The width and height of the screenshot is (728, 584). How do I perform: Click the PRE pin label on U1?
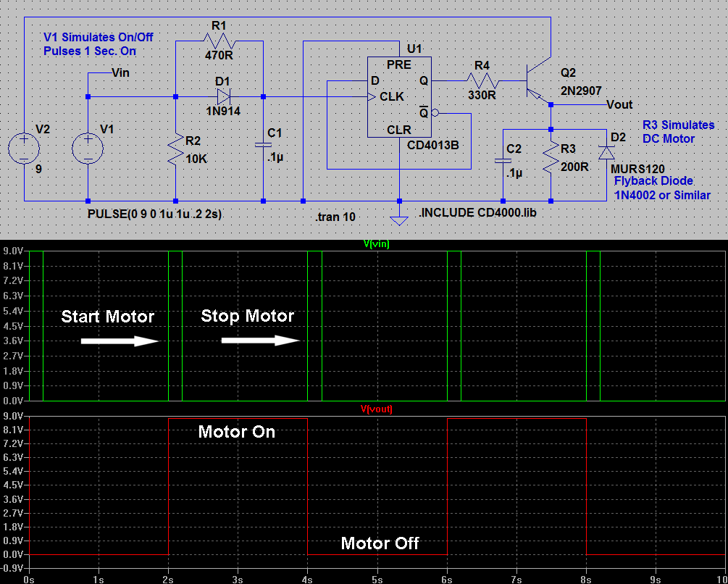(399, 64)
